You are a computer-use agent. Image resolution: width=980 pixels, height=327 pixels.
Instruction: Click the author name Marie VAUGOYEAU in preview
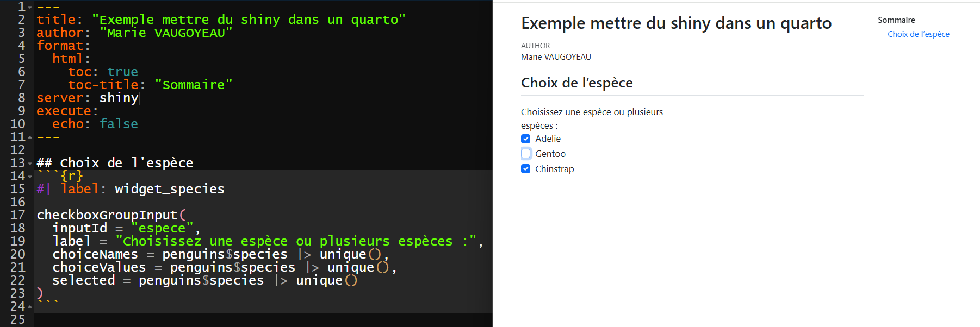(x=556, y=57)
